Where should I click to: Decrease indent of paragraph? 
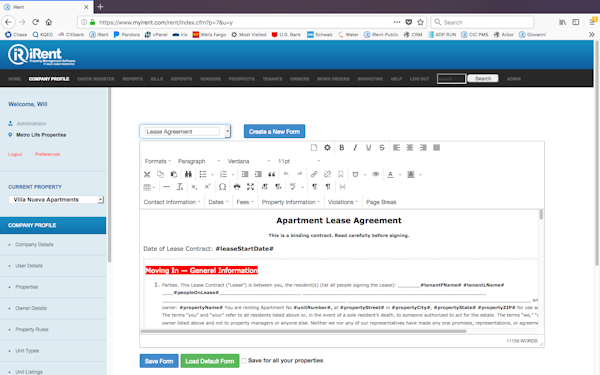click(x=245, y=174)
